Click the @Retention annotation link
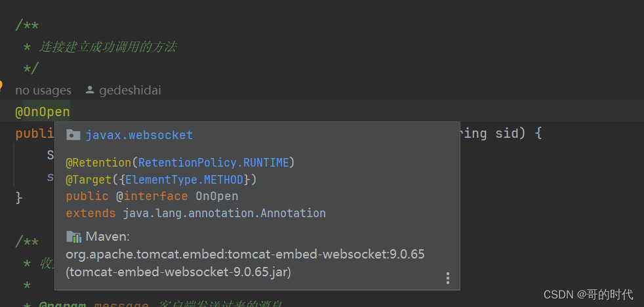Viewport: 644px width, 307px height. pyautogui.click(x=98, y=162)
